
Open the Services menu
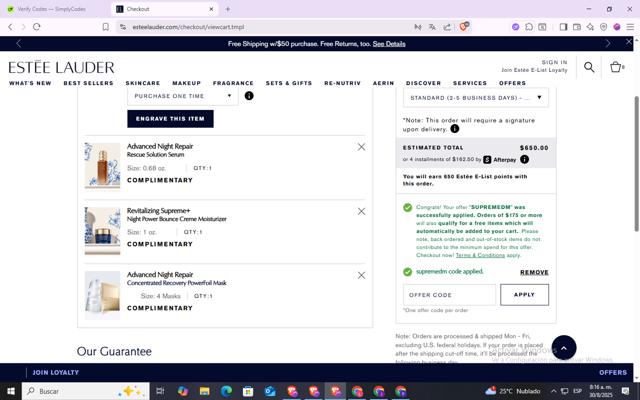pos(470,83)
